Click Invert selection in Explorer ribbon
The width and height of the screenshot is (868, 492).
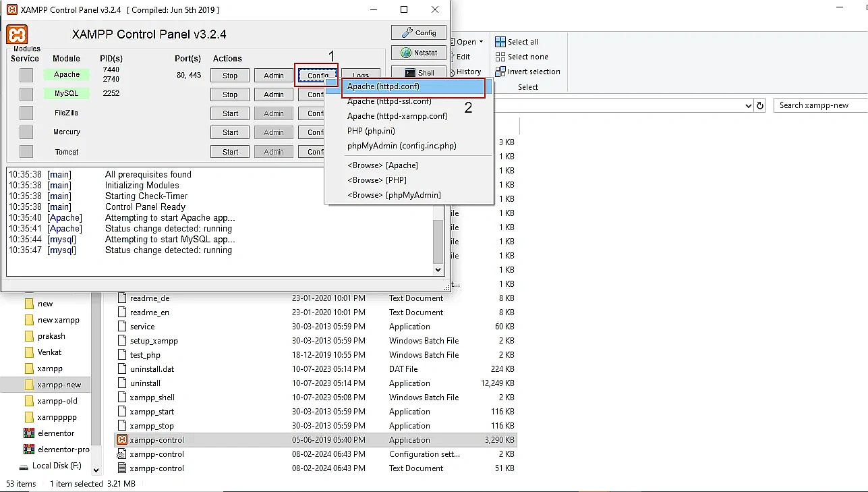[x=527, y=72]
